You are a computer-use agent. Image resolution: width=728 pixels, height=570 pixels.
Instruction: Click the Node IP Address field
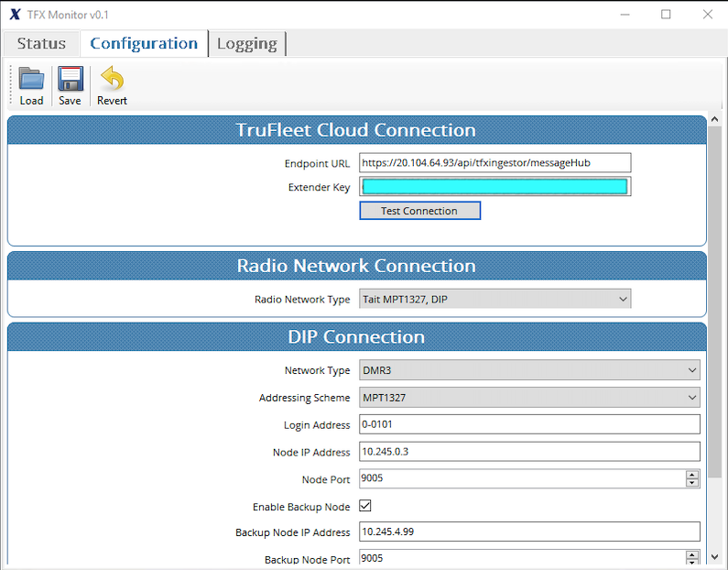point(529,452)
